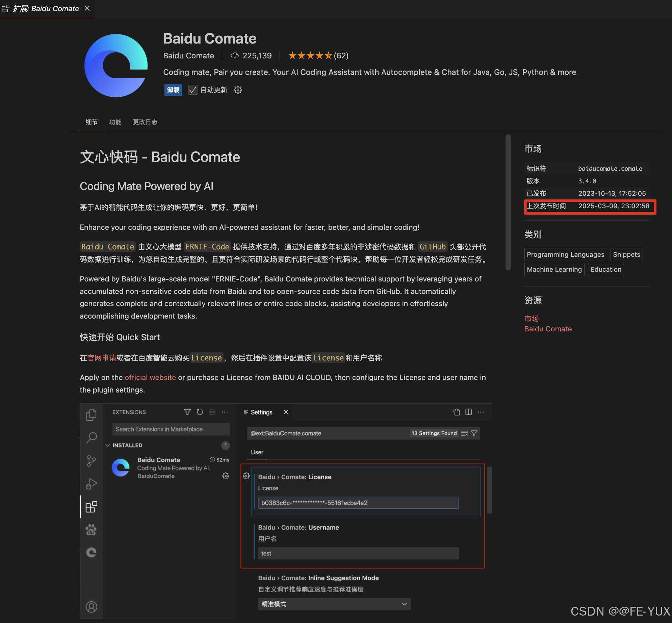Screen dimensions: 672x623
Task: Open the 官网申请 link
Action: coord(102,358)
